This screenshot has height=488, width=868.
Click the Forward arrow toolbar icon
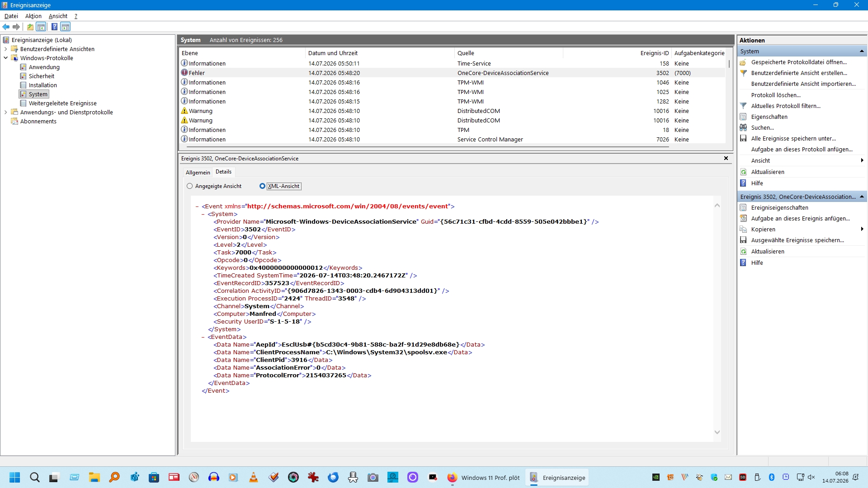[x=16, y=27]
